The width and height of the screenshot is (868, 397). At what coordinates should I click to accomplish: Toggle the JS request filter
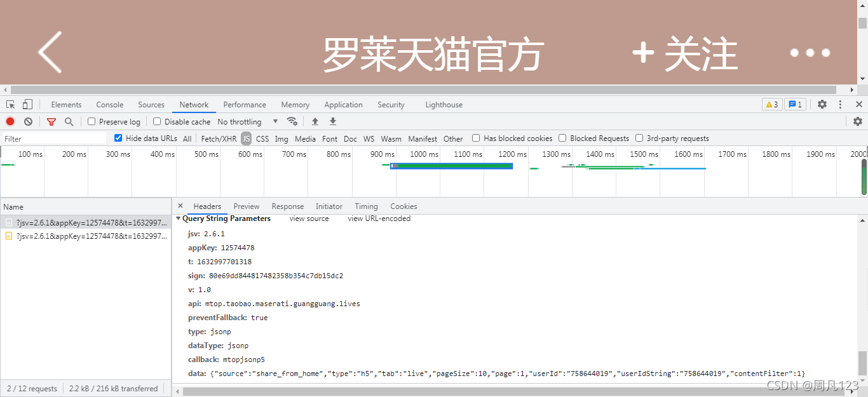click(x=246, y=138)
